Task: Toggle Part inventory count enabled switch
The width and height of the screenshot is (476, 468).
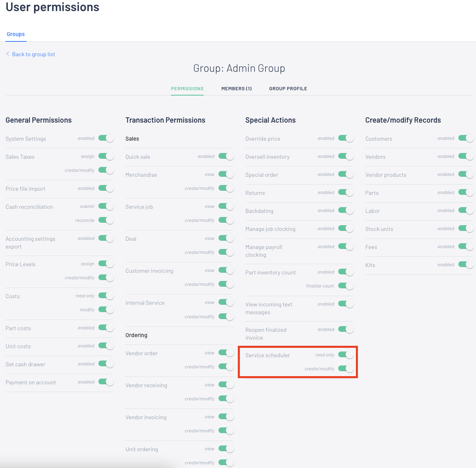Action: (346, 272)
